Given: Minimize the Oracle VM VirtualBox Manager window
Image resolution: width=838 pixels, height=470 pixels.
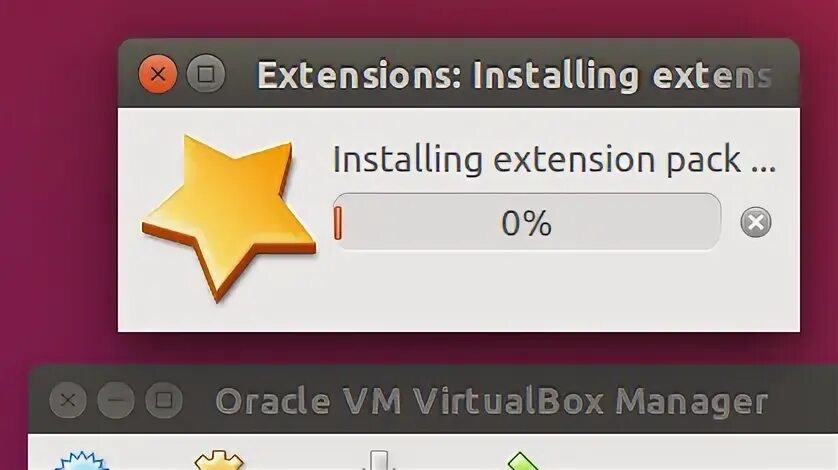Looking at the screenshot, I should [x=116, y=400].
